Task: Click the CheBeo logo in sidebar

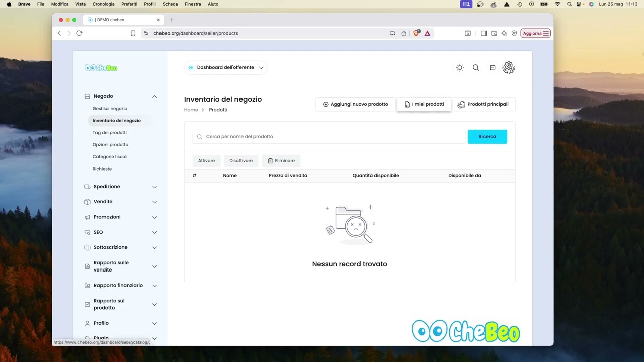Action: point(101,68)
